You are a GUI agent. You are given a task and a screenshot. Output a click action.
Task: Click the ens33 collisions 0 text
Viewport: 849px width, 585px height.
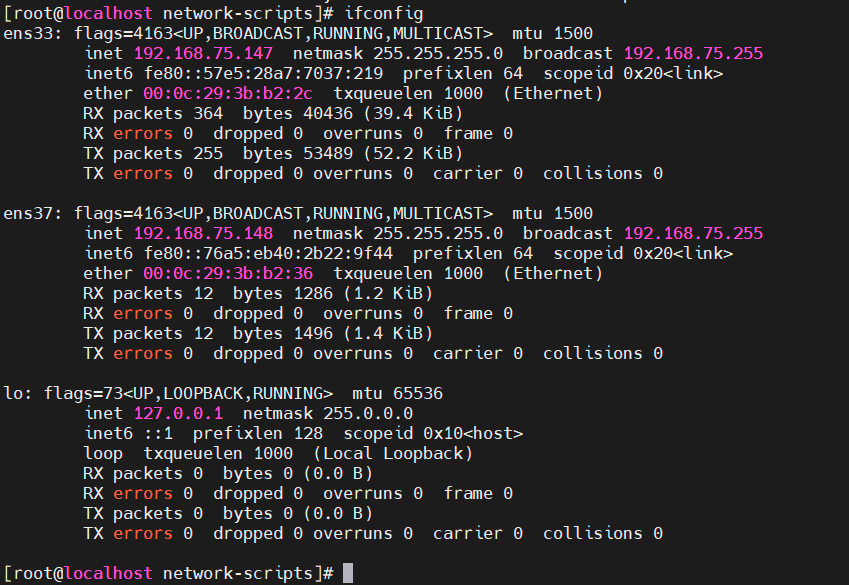(603, 173)
